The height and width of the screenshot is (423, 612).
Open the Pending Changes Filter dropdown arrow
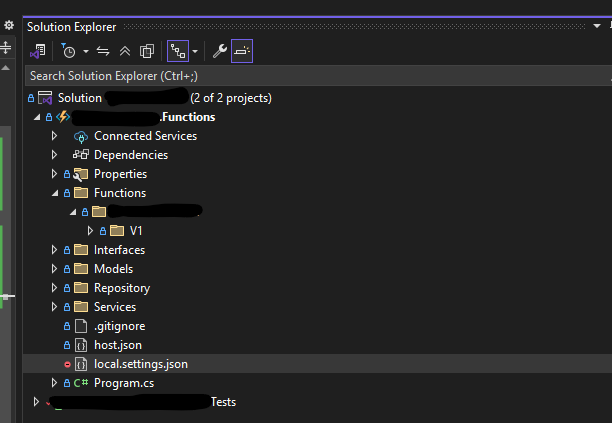pos(86,51)
